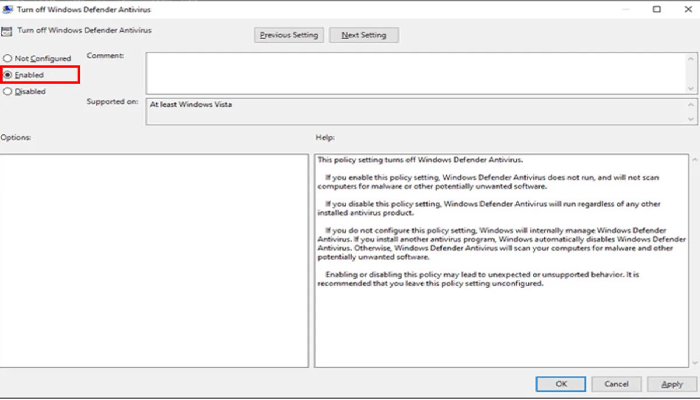This screenshot has width=700, height=400.
Task: Click the Cancel button
Action: click(616, 384)
